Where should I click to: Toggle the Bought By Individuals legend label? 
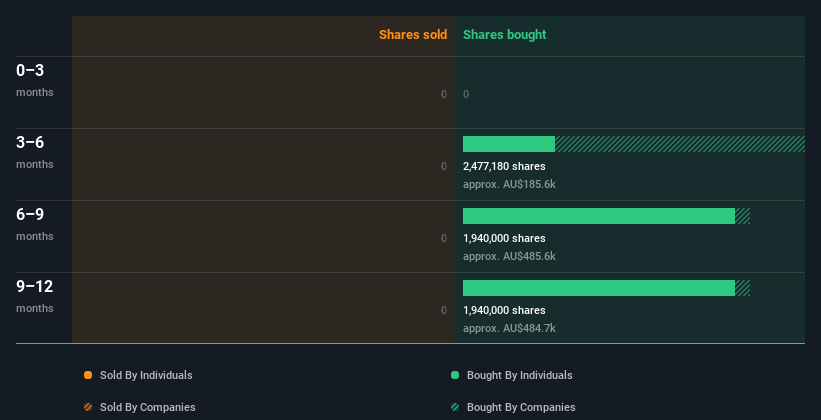pyautogui.click(x=519, y=375)
